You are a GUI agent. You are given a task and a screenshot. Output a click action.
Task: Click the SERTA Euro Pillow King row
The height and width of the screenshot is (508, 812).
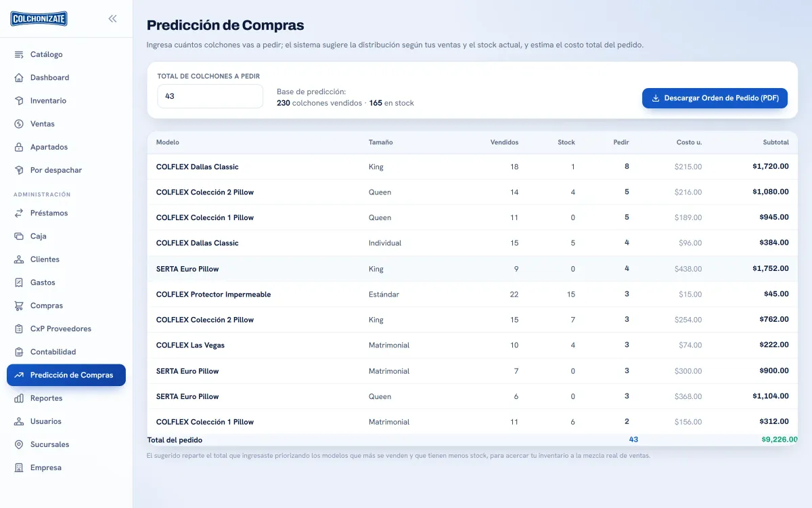tap(472, 269)
